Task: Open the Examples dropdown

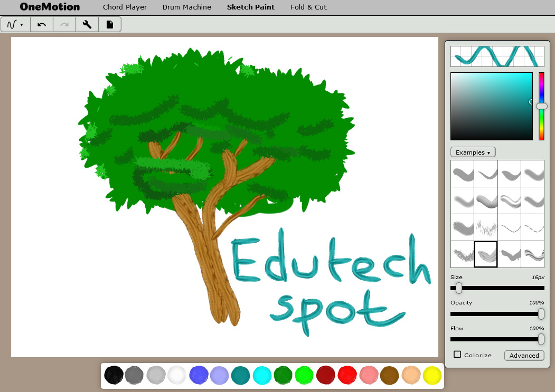Action: pos(473,152)
